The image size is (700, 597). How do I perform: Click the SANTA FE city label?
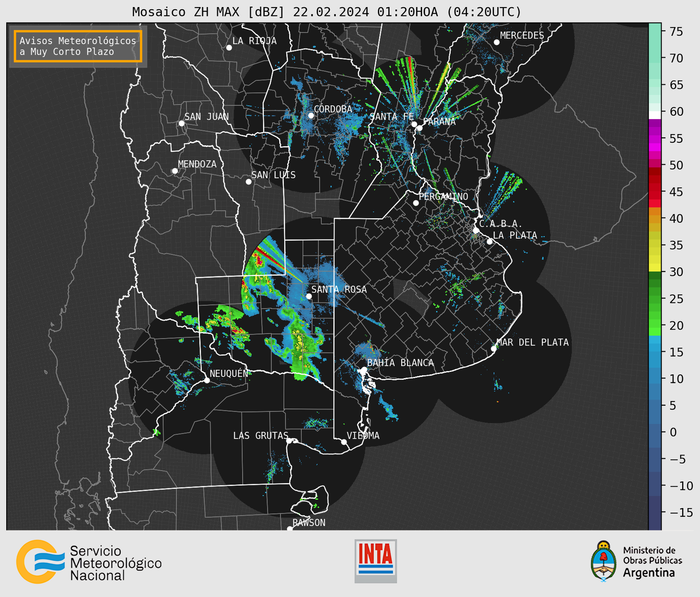point(392,117)
